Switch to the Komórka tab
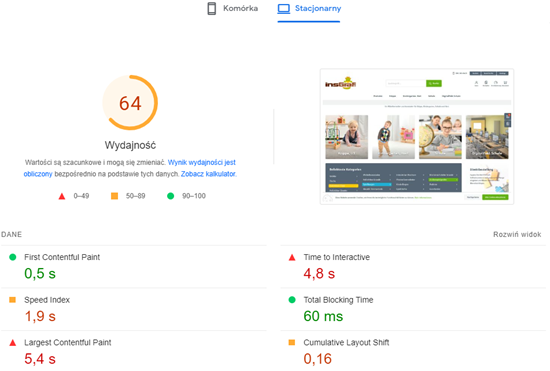Screen dimensions: 550x371 [233, 8]
